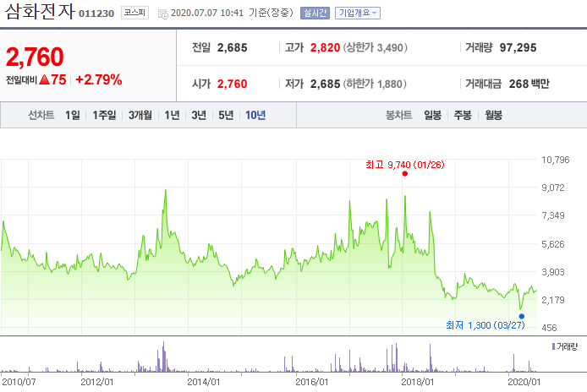Click the 3,903 y-axis value

[x=553, y=272]
